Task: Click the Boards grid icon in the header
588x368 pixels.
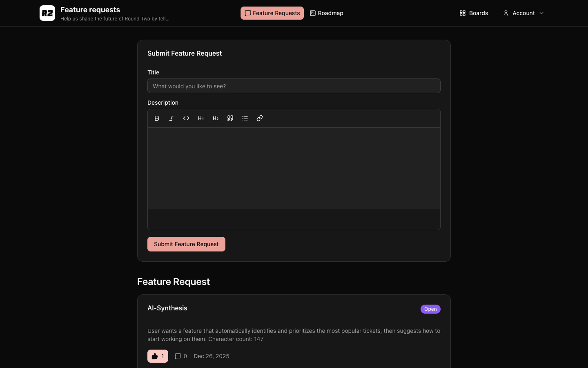Action: (x=463, y=13)
